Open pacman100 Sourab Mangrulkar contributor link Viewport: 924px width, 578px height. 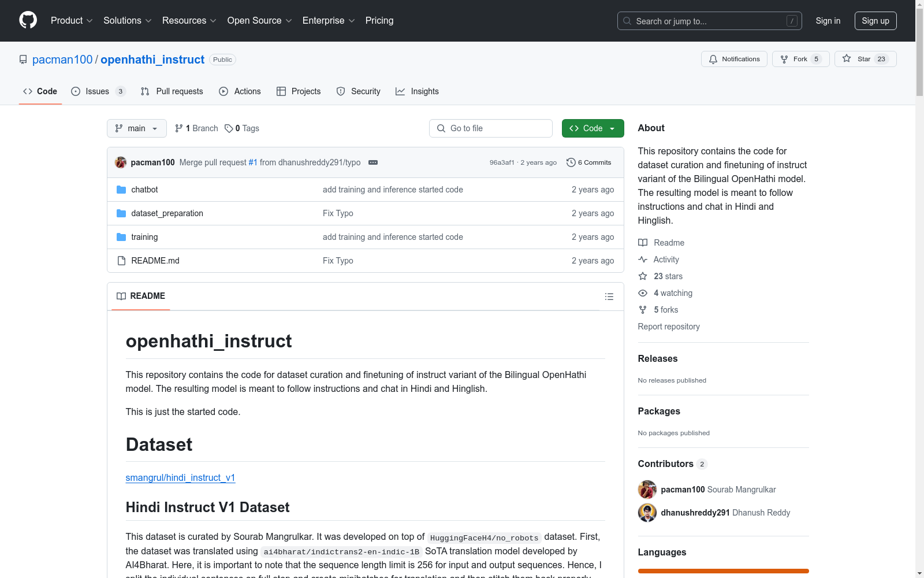tap(718, 490)
